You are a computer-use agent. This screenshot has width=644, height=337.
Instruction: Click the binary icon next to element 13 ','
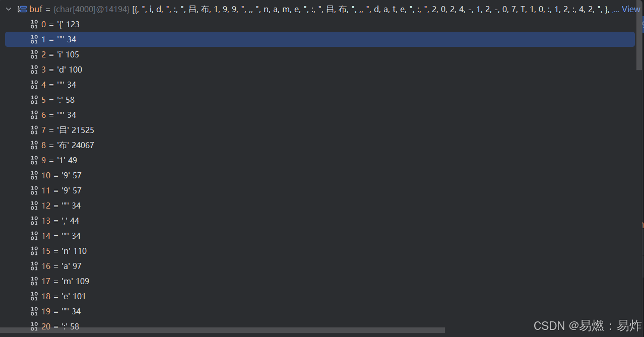tap(34, 221)
